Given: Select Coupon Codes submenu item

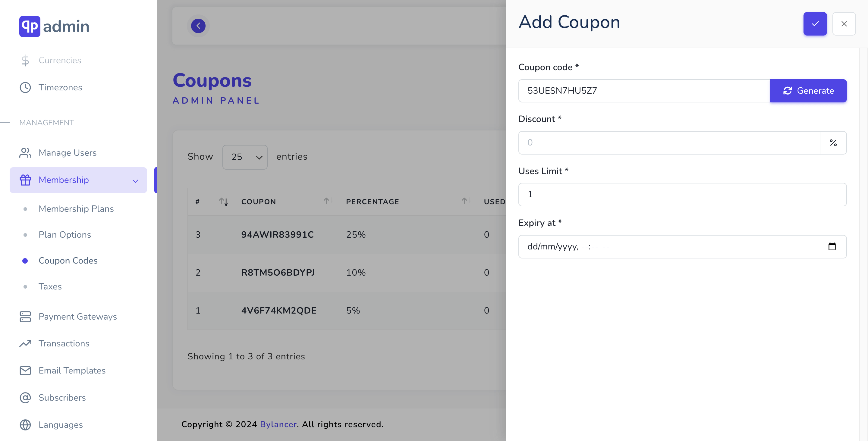Looking at the screenshot, I should coord(68,261).
